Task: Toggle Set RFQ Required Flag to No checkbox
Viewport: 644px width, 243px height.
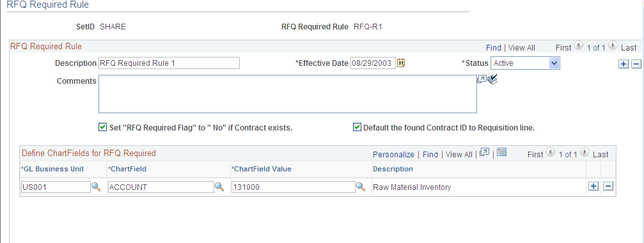Action: 103,127
